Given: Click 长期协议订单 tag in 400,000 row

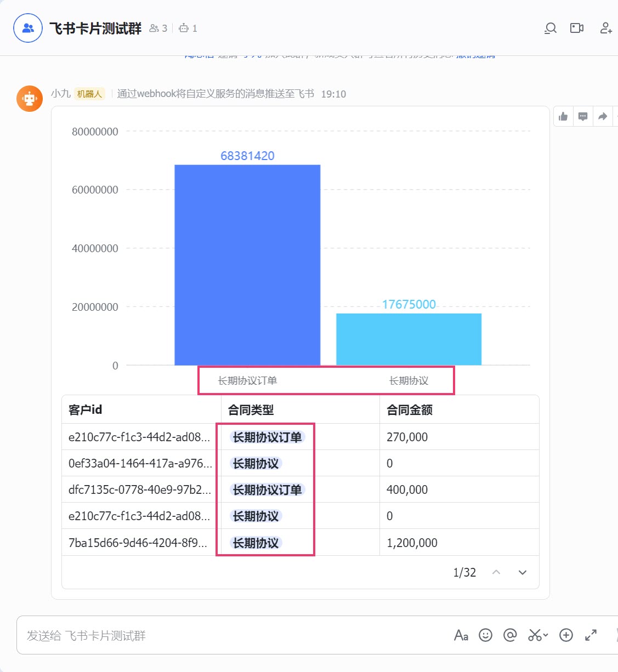Looking at the screenshot, I should (267, 489).
